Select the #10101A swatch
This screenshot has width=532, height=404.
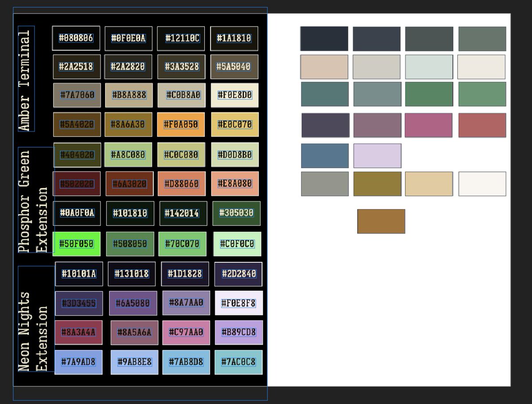pyautogui.click(x=79, y=274)
